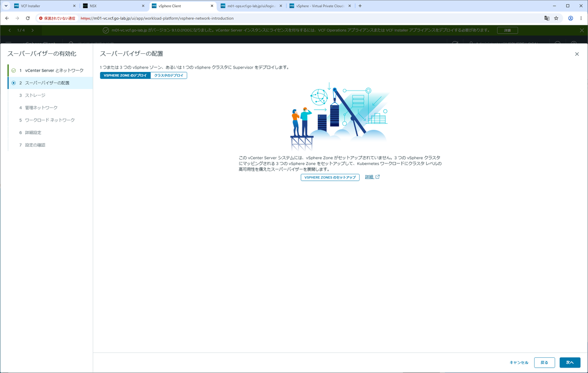Image resolution: width=588 pixels, height=373 pixels.
Task: Dismiss the notification banner with X
Action: point(581,30)
